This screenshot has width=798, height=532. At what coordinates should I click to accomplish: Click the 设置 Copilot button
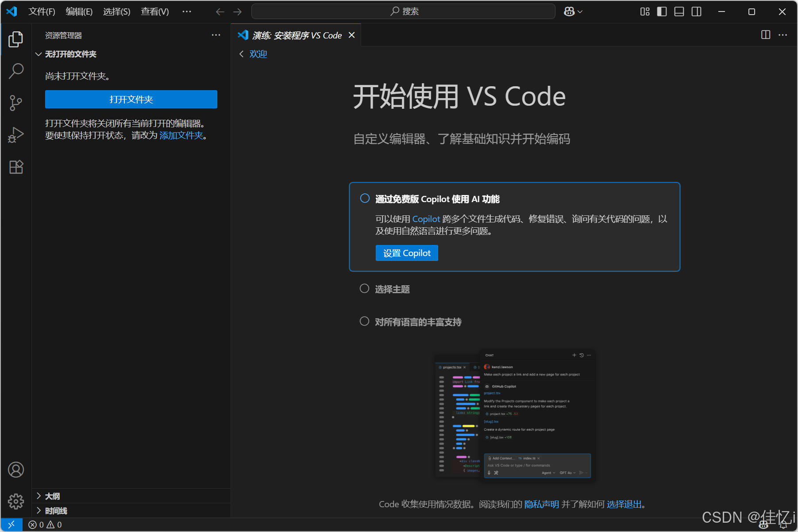pyautogui.click(x=406, y=253)
